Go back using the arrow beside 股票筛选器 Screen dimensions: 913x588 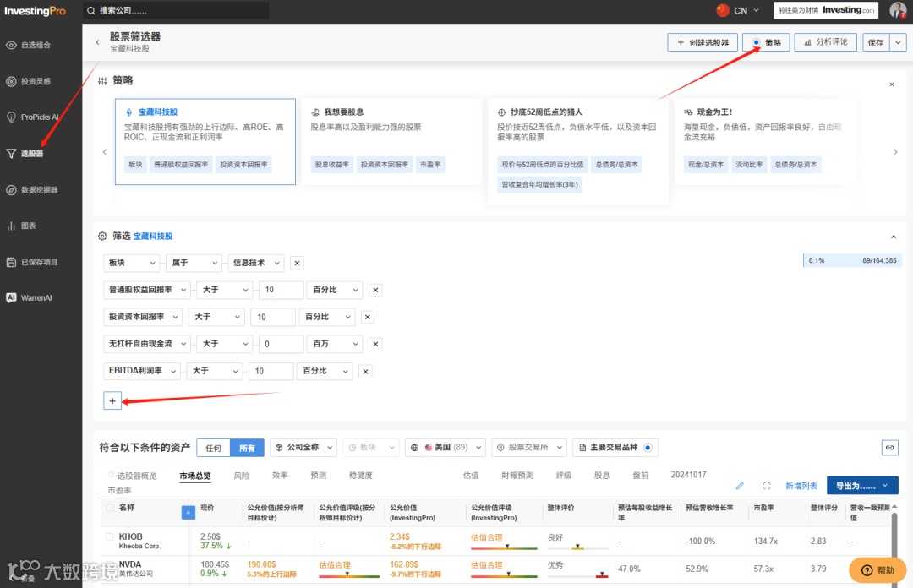97,42
